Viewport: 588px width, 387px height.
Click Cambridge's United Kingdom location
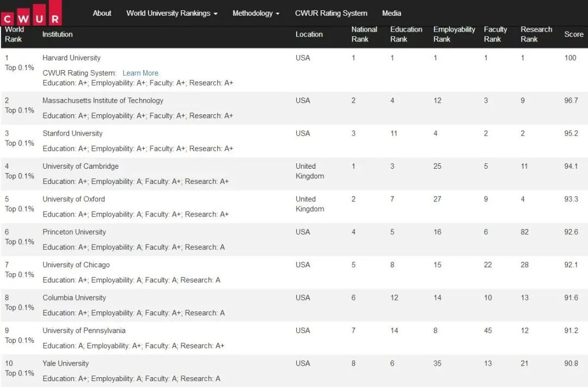[x=310, y=171]
